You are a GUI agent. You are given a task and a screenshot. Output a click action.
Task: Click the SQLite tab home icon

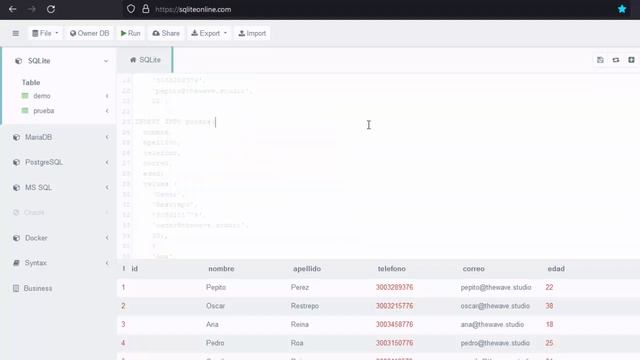click(133, 60)
